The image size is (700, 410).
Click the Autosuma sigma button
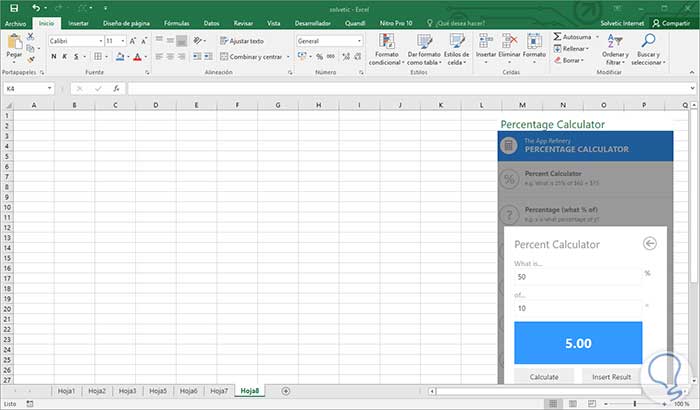point(572,37)
